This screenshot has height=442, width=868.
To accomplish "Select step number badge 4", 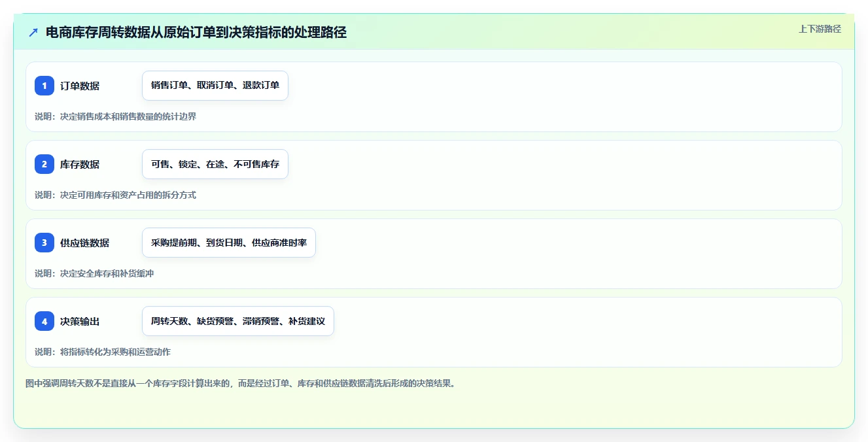I will click(44, 321).
